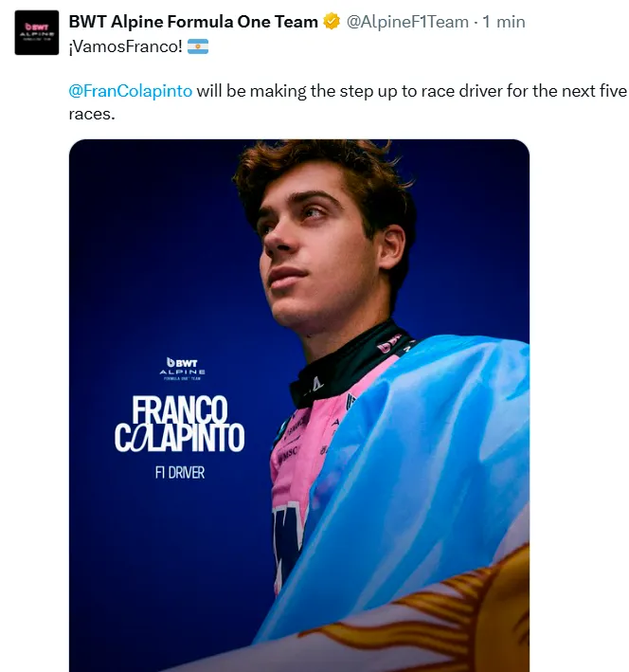Click Franco Colapinto's face in the photo
This screenshot has width=629, height=672.
pyautogui.click(x=314, y=248)
